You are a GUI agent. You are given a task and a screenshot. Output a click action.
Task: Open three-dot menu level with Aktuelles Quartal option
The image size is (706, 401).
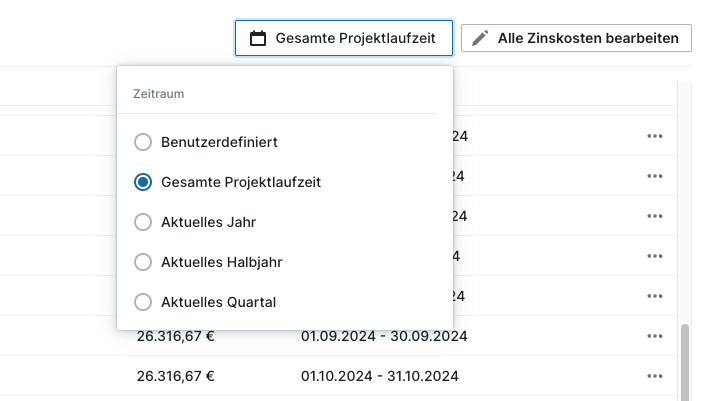655,296
